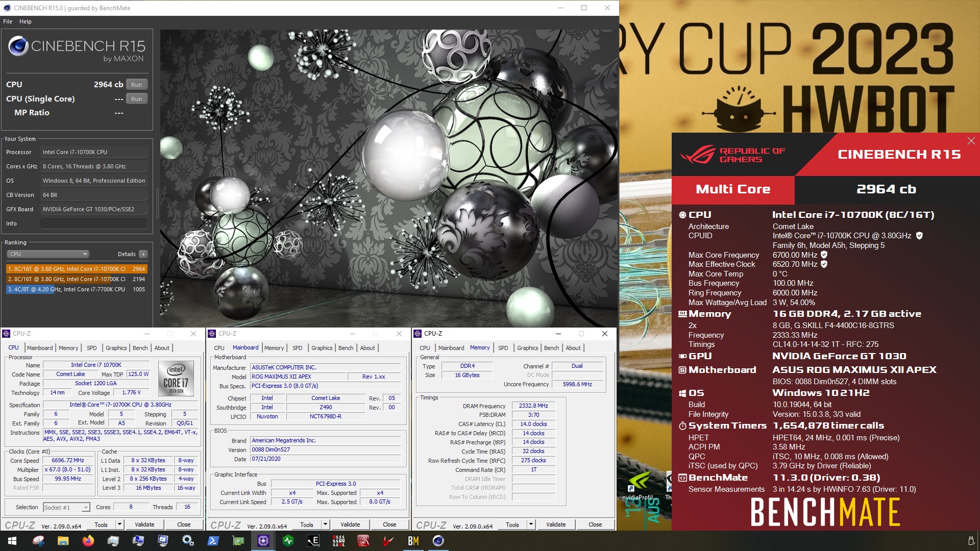Screen dimensions: 980x551
Task: Open the green pulse monitor taskbar icon
Action: tap(288, 541)
